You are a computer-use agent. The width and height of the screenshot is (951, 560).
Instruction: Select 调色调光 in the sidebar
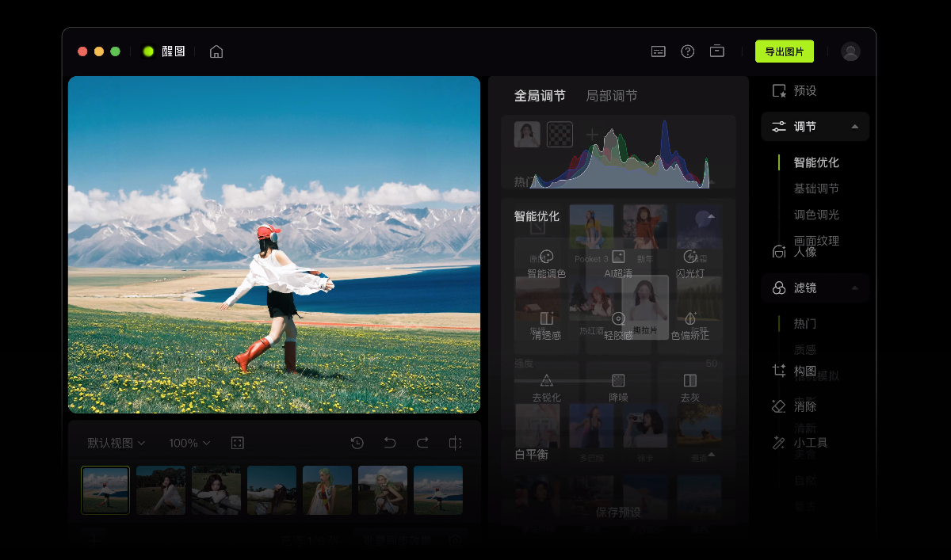coord(816,215)
